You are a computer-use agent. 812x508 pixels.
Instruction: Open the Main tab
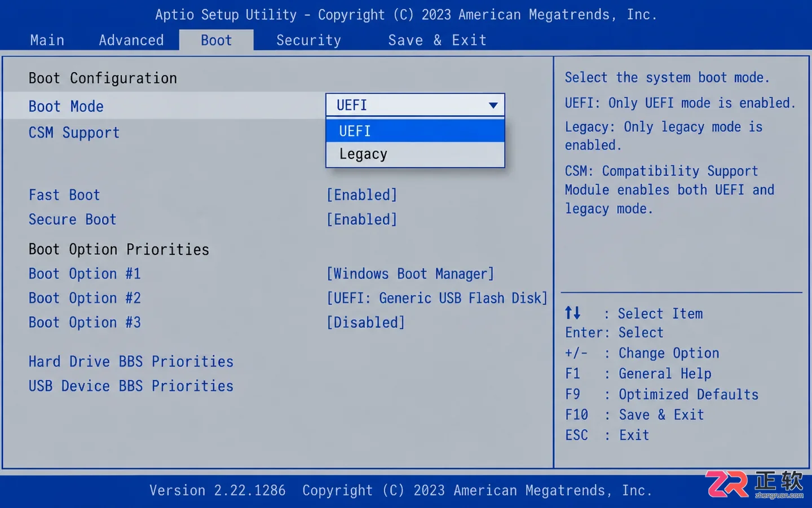47,40
